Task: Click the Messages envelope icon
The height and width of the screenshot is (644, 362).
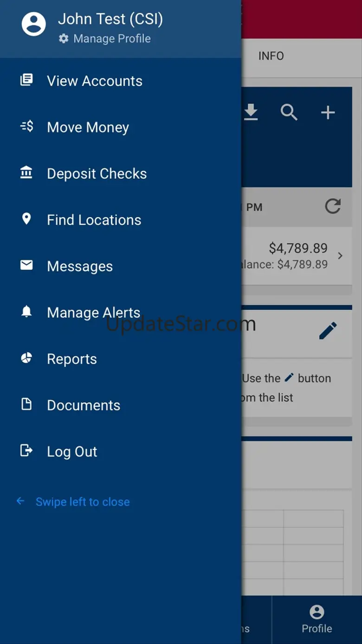Action: pyautogui.click(x=26, y=265)
